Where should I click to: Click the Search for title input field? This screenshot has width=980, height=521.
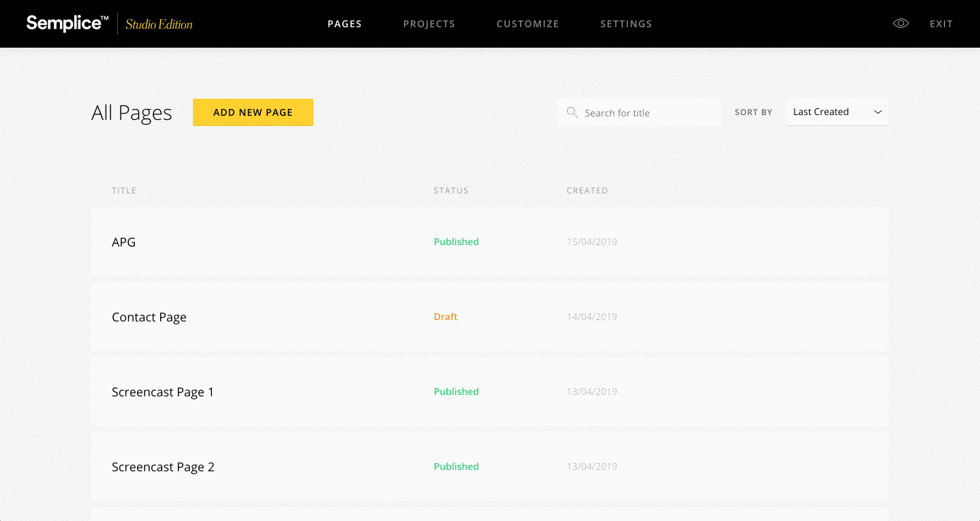point(641,112)
